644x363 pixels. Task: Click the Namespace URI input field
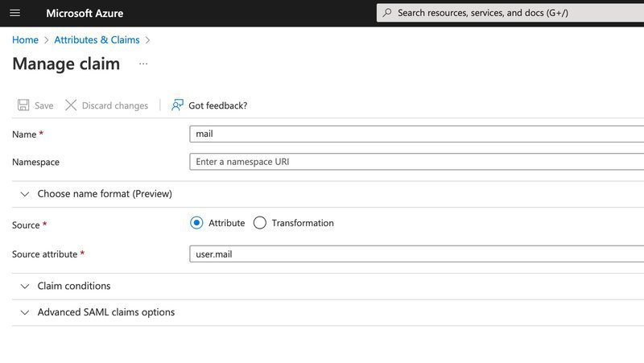(415, 162)
